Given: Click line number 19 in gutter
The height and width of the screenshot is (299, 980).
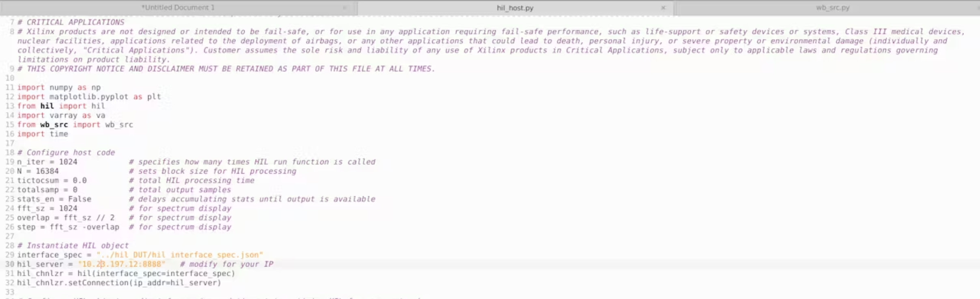Looking at the screenshot, I should (x=10, y=162).
